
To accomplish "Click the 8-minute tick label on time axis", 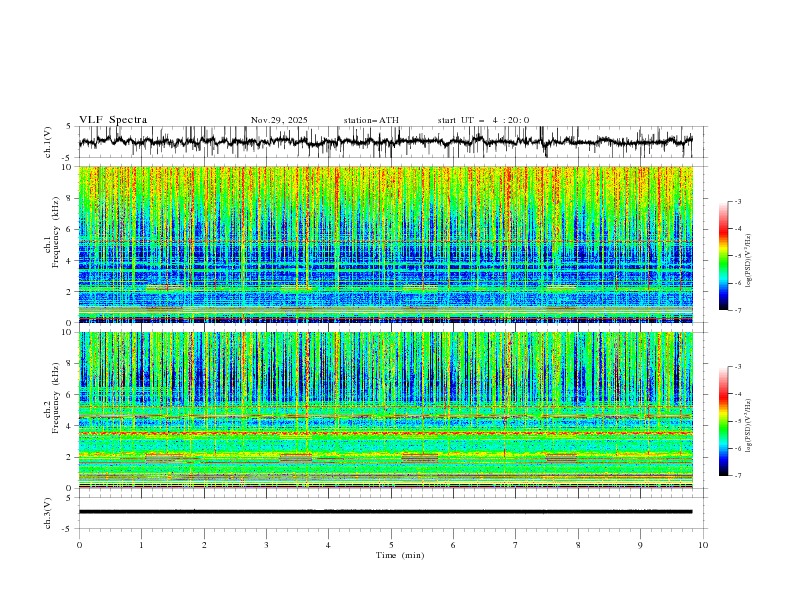I will tap(578, 545).
